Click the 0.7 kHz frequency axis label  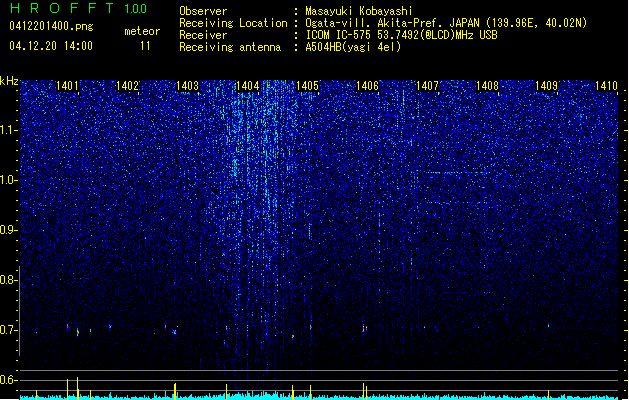(x=9, y=330)
